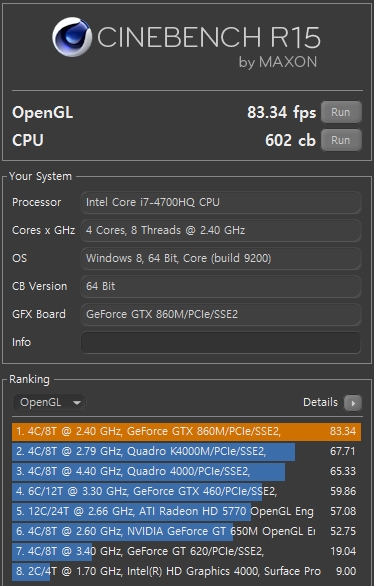374x586 pixels.
Task: Click the Cinebench sphere logo icon
Action: tap(72, 37)
